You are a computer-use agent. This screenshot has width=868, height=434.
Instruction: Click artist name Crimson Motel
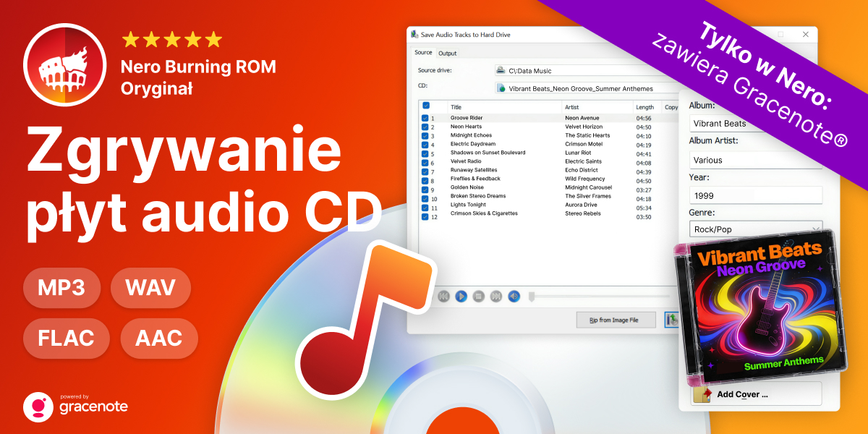coord(584,144)
